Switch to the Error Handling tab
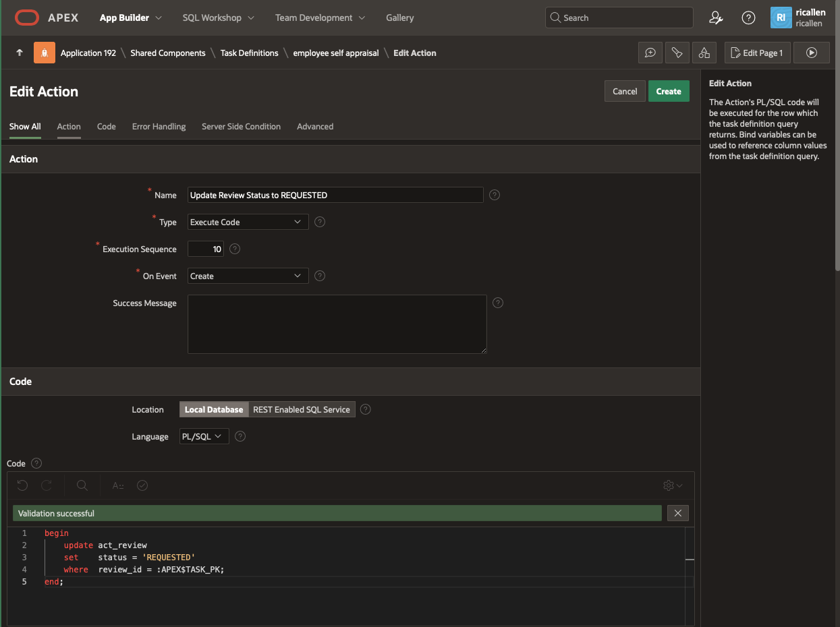The height and width of the screenshot is (627, 840). [x=159, y=126]
